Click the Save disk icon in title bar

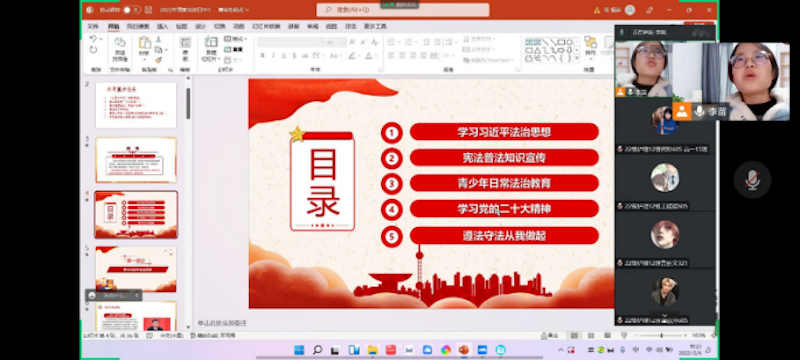coord(148,10)
